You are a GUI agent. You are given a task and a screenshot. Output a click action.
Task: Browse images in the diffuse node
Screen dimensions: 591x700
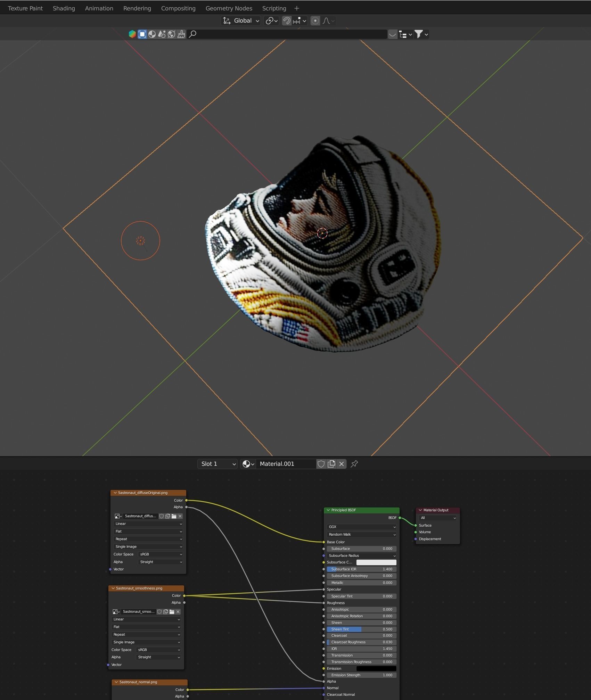(118, 516)
